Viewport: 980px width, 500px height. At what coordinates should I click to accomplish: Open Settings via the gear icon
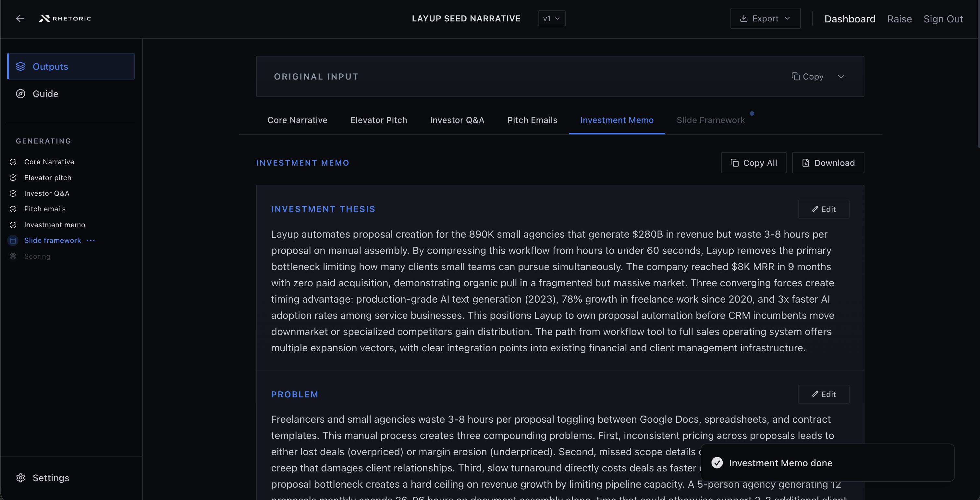click(x=20, y=478)
